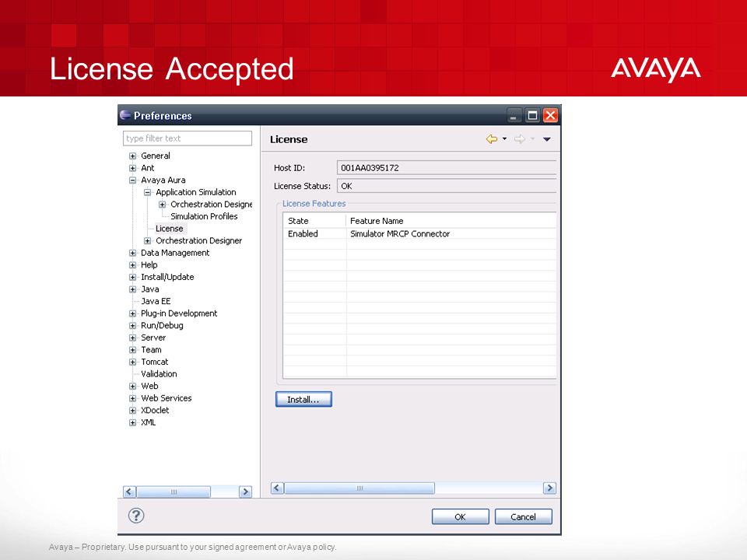747x560 pixels.
Task: Select the Data Management label
Action: click(x=175, y=253)
